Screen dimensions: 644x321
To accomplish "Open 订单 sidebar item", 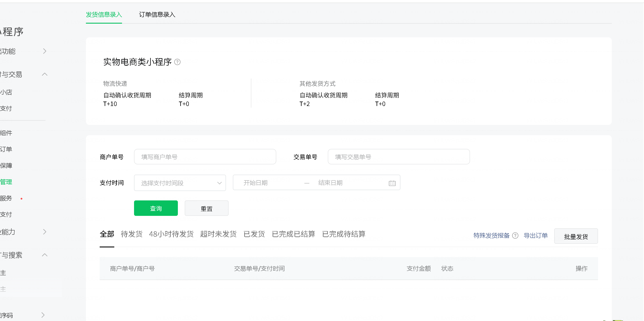I will (x=6, y=149).
